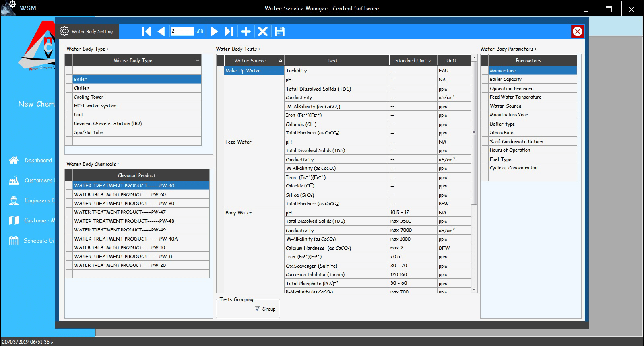Select the Boiler Capacity parameter
This screenshot has width=644, height=346.
(506, 80)
